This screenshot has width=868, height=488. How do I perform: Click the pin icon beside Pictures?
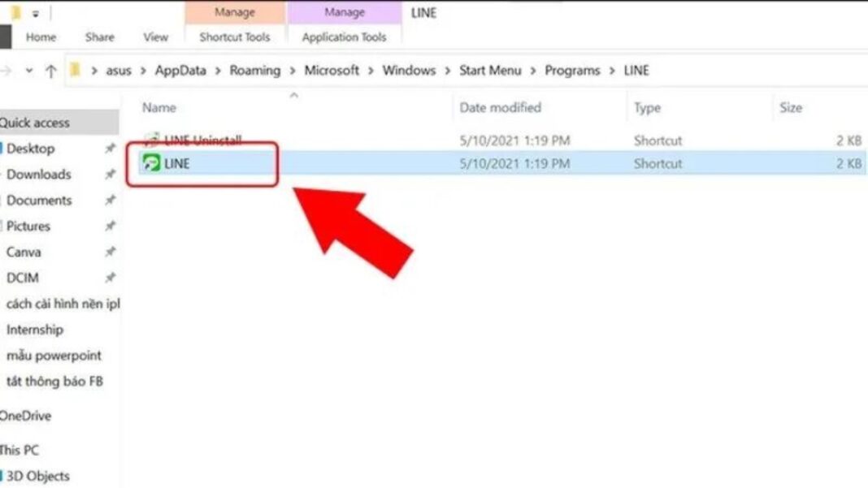[111, 226]
